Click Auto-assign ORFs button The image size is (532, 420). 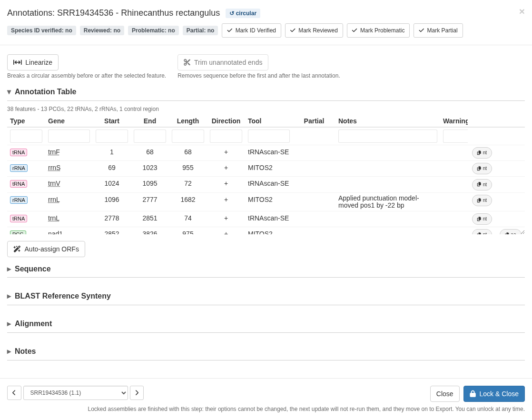[46, 249]
